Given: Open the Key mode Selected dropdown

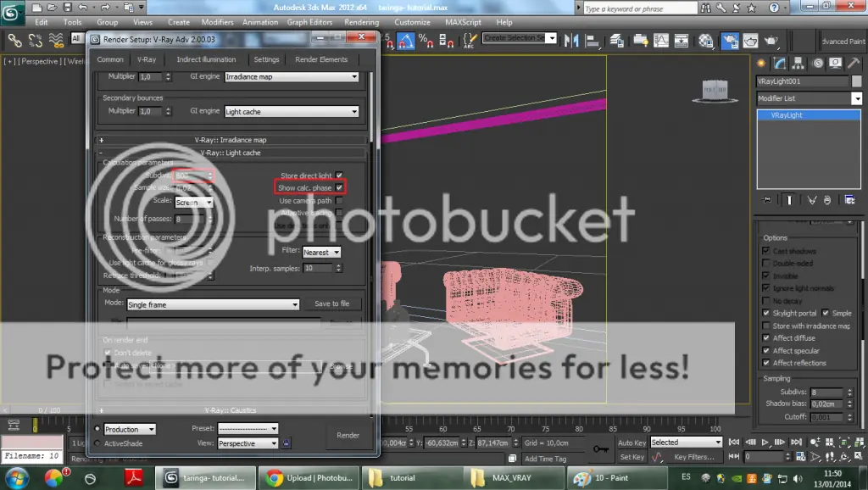Looking at the screenshot, I should pos(686,443).
